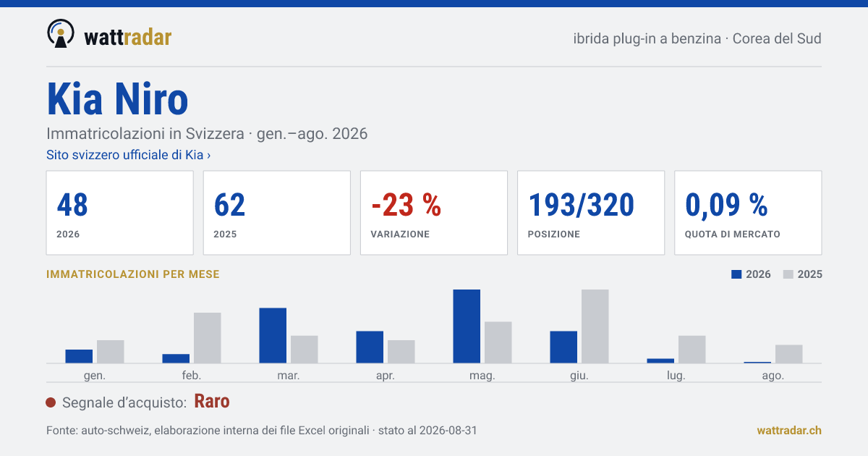The height and width of the screenshot is (456, 868).
Task: Select the 2026 registrations card showing 48
Action: (x=120, y=213)
